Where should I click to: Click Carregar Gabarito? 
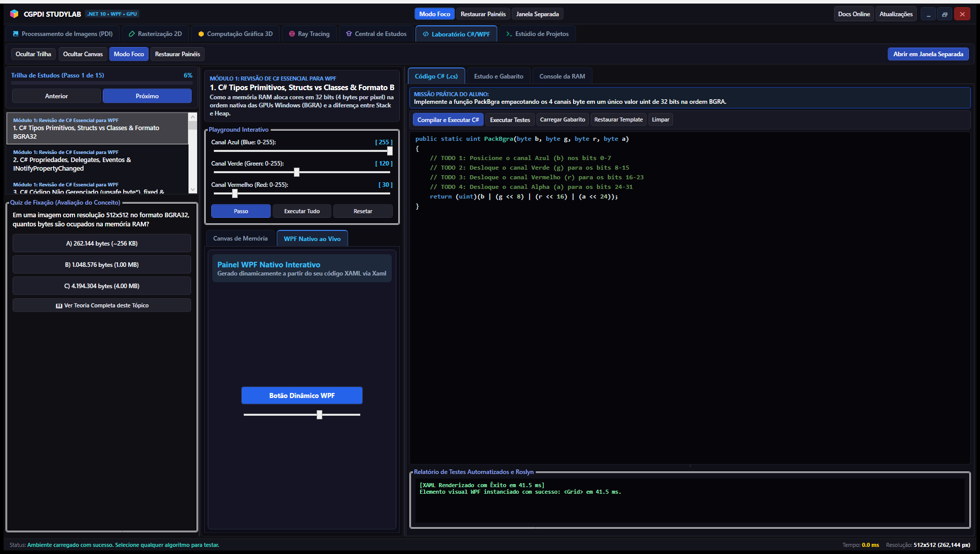click(562, 120)
